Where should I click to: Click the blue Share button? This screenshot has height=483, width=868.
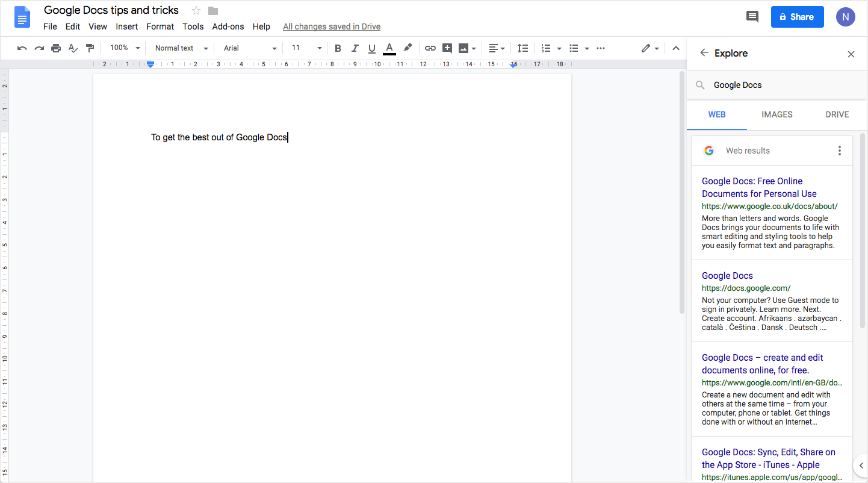796,17
